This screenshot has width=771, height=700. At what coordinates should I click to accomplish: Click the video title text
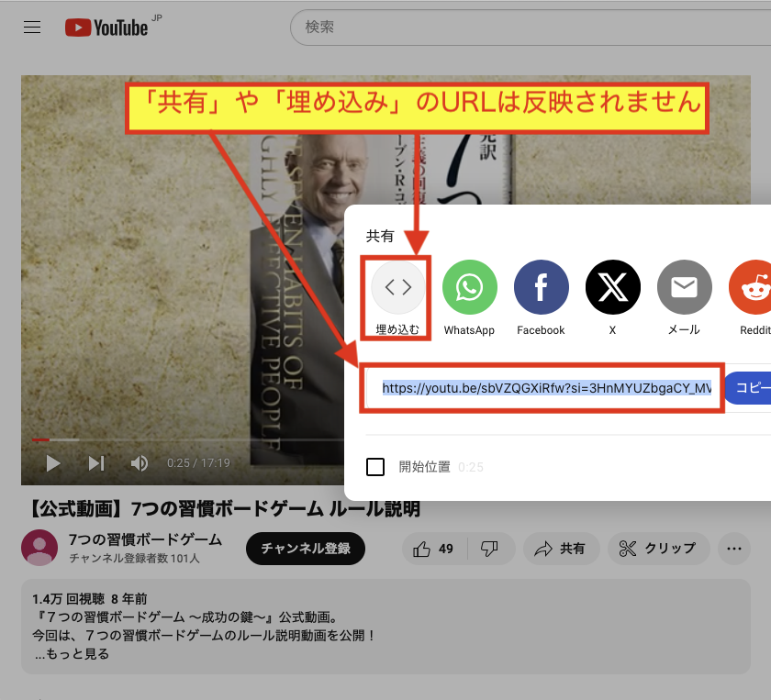point(224,509)
